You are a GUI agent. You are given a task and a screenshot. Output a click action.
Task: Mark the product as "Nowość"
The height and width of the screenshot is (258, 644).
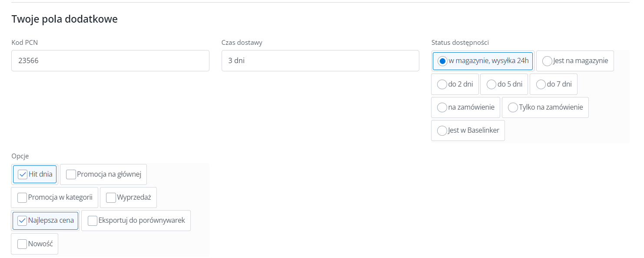(22, 244)
